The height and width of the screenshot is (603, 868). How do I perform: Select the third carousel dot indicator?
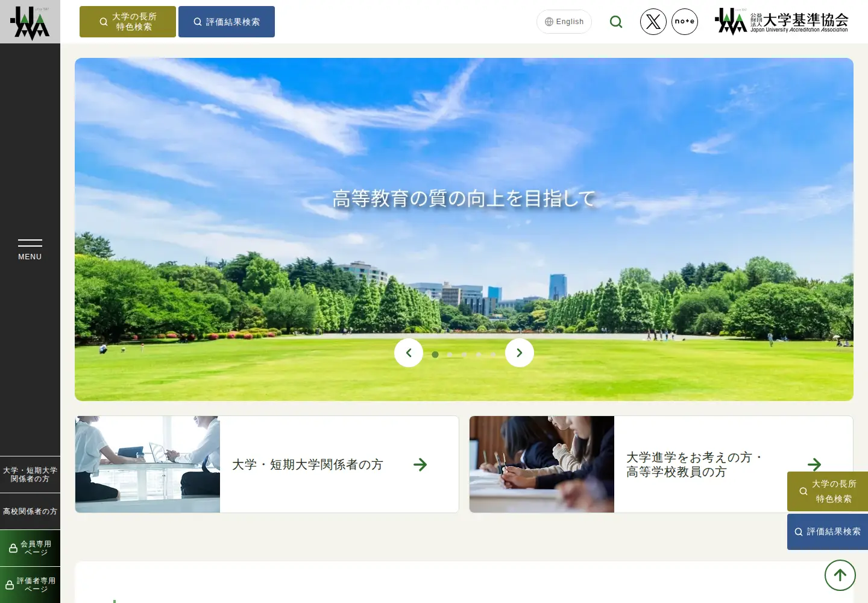pyautogui.click(x=464, y=355)
